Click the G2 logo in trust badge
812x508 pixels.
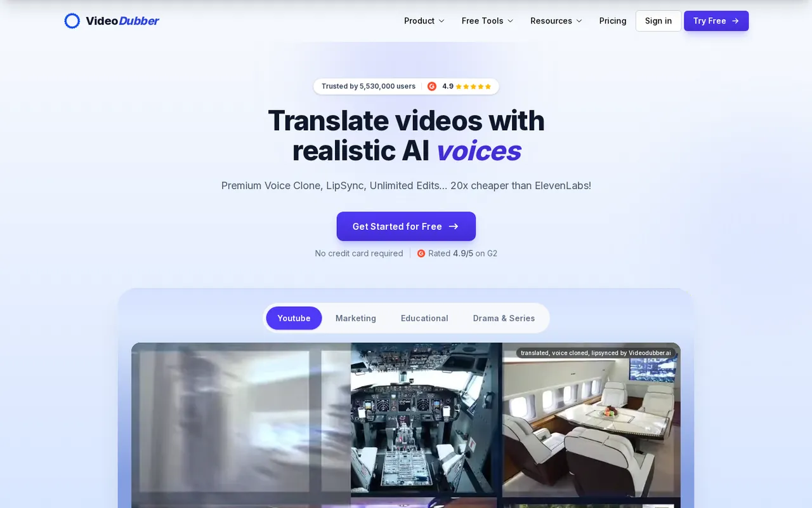point(432,86)
